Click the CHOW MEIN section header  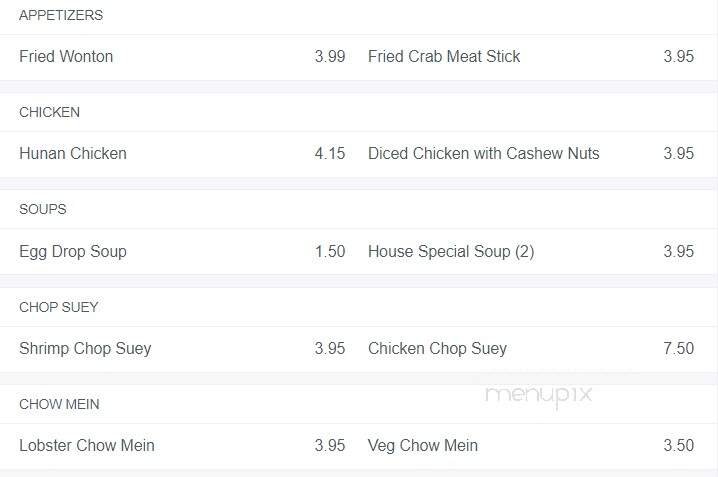click(59, 404)
